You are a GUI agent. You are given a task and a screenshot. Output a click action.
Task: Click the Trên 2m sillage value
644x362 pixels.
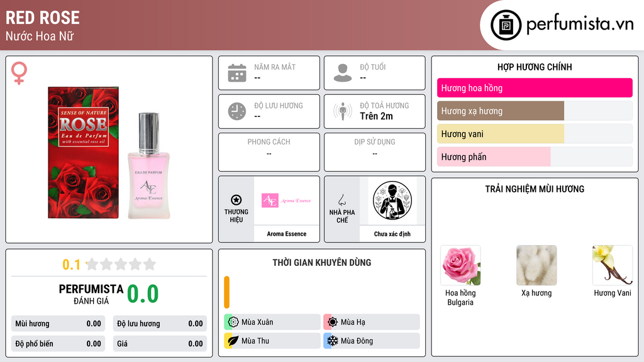coord(376,116)
